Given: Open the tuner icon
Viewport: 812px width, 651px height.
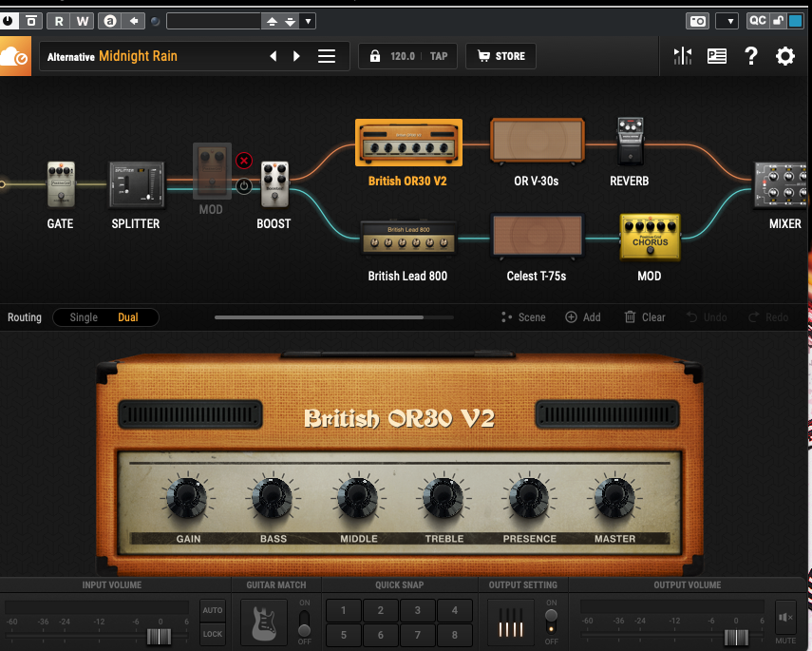Looking at the screenshot, I should coord(683,56).
